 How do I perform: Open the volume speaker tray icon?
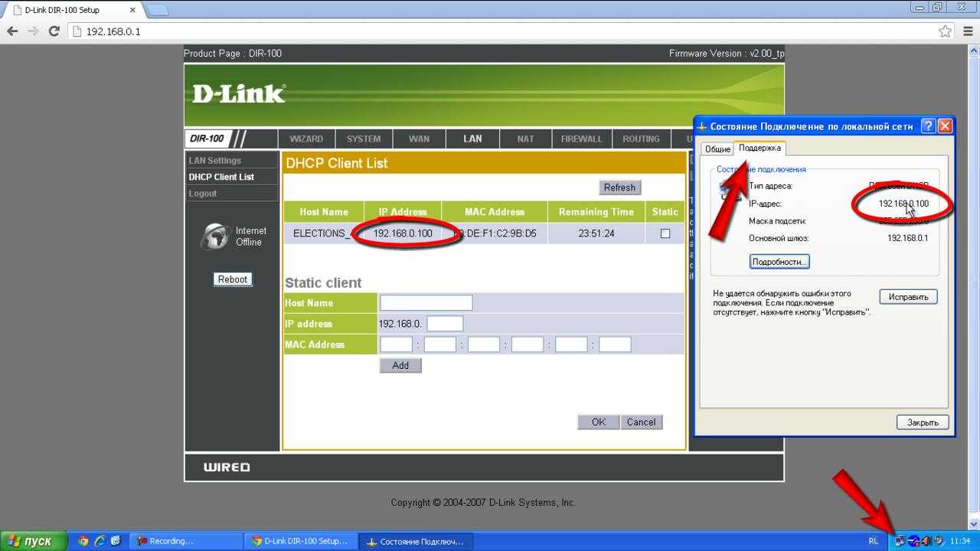click(x=926, y=541)
